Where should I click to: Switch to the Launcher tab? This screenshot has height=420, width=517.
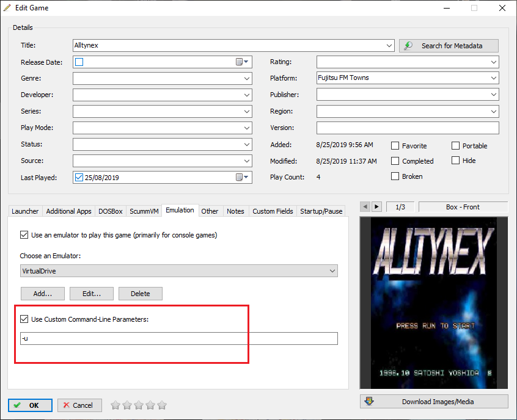click(x=25, y=211)
